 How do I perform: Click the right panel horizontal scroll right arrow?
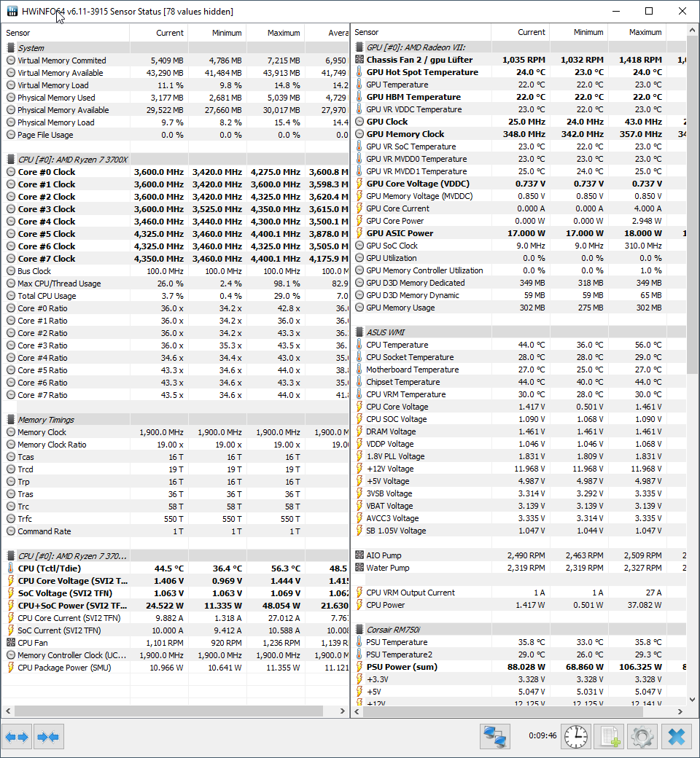pos(680,711)
